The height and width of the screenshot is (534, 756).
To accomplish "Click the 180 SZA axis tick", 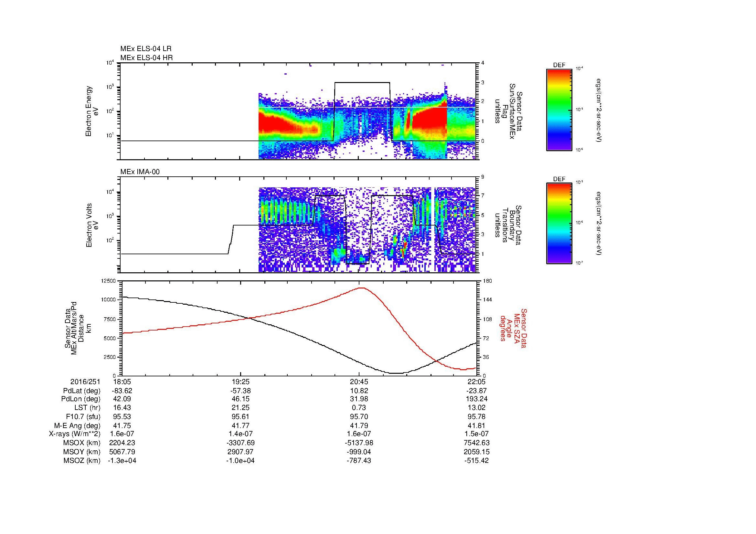I will (x=487, y=281).
